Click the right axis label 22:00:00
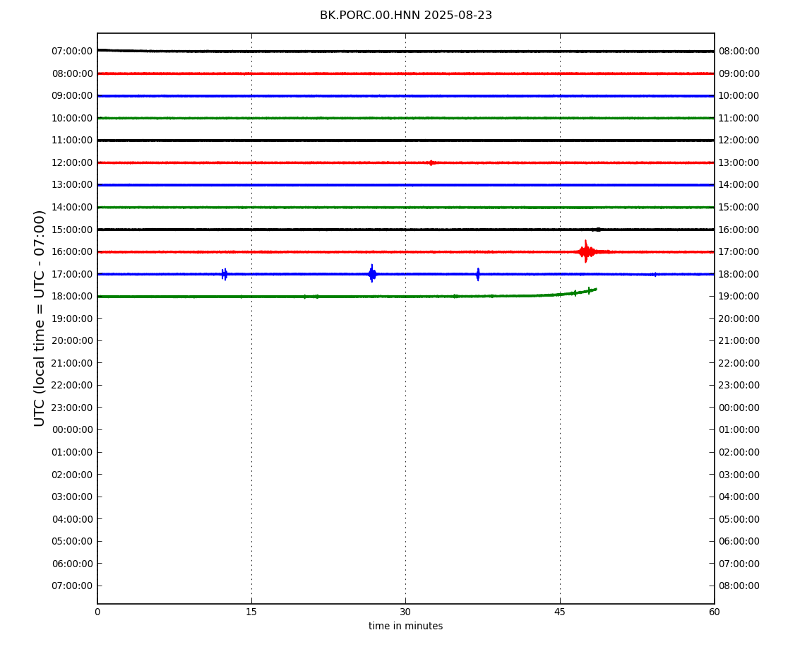Screen dimensions: 812x671 point(739,363)
